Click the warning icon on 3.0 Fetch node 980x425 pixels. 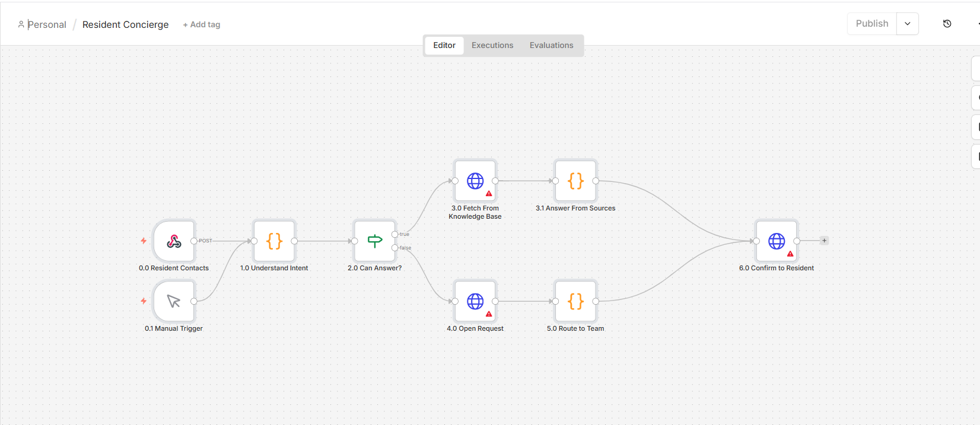point(489,194)
